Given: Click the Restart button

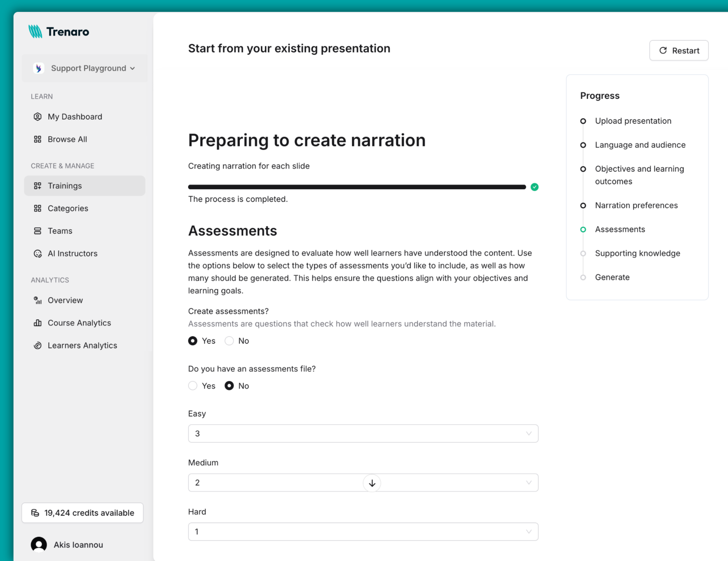Looking at the screenshot, I should (678, 50).
